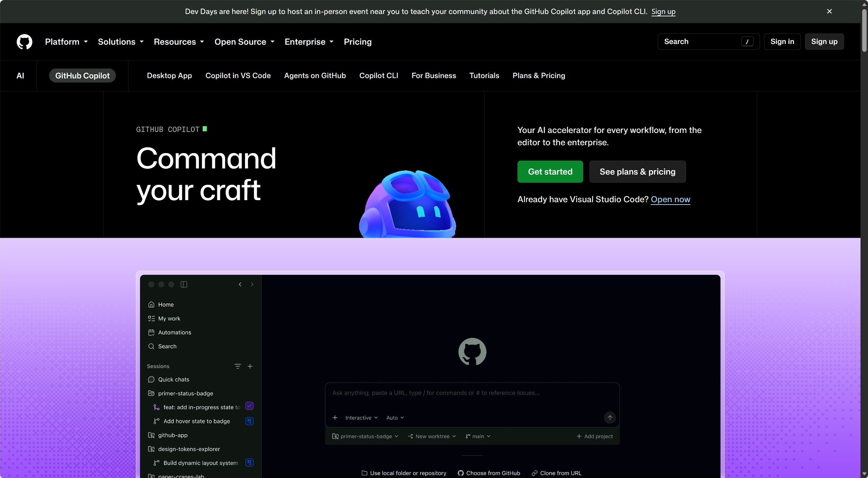Open the New worktree dropdown
This screenshot has width=868, height=478.
[x=432, y=436]
